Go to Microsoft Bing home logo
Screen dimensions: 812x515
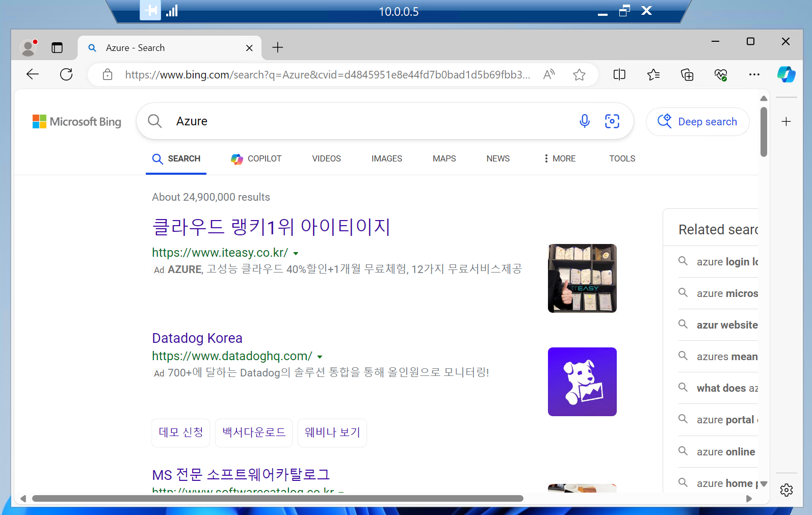77,121
